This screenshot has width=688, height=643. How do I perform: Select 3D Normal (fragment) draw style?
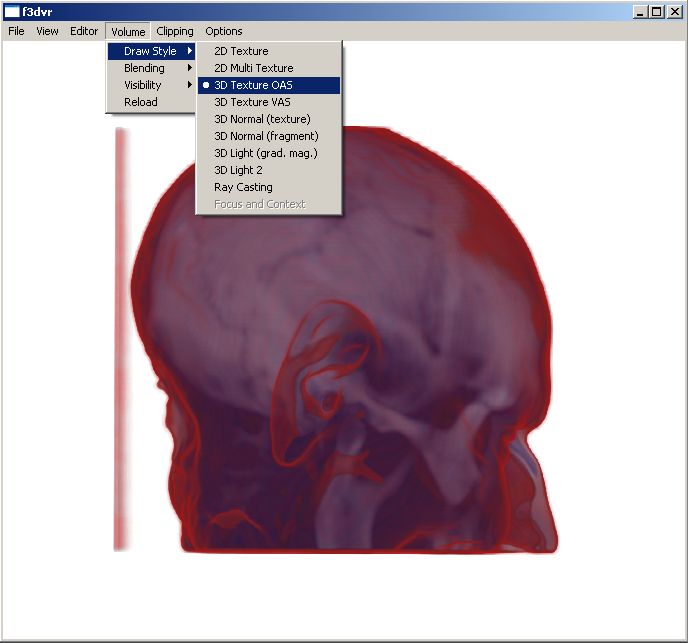click(x=269, y=136)
